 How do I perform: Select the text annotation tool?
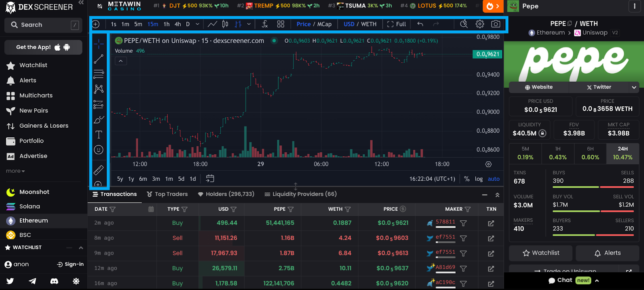(99, 135)
